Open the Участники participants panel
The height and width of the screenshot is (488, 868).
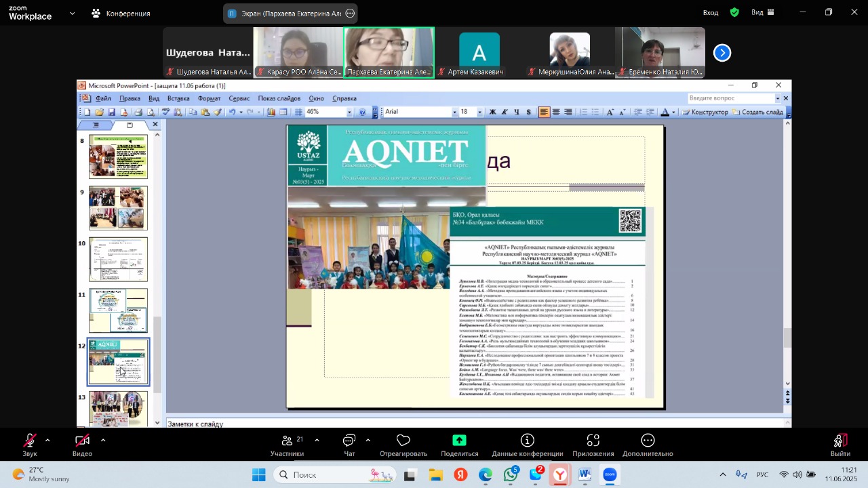(x=287, y=441)
